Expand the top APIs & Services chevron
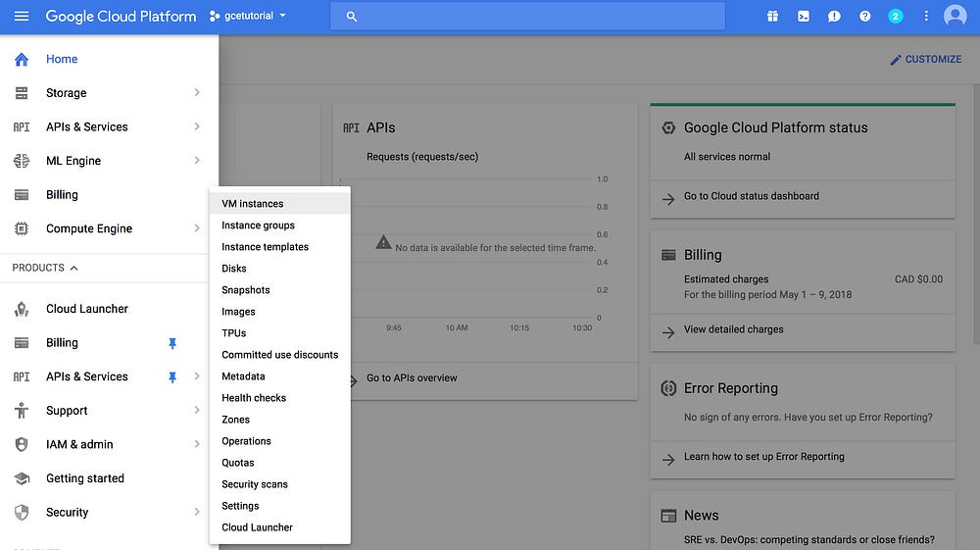The height and width of the screenshot is (550, 980). [x=197, y=126]
